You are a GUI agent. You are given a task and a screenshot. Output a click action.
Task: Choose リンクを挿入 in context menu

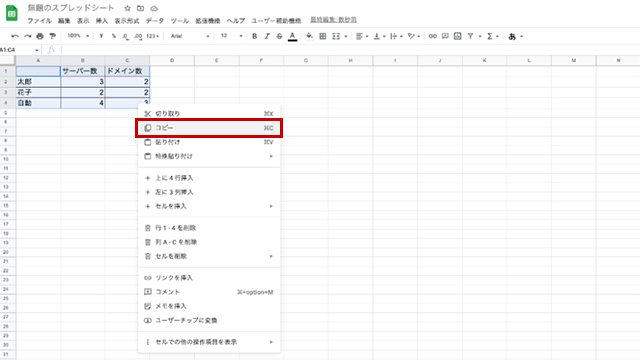point(209,278)
